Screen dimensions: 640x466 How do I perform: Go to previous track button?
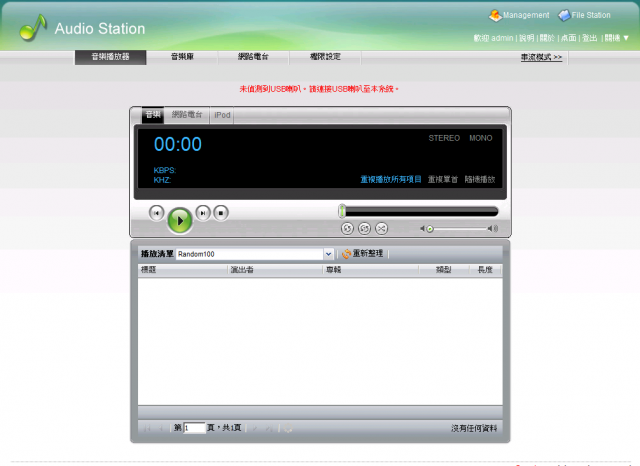tap(156, 213)
